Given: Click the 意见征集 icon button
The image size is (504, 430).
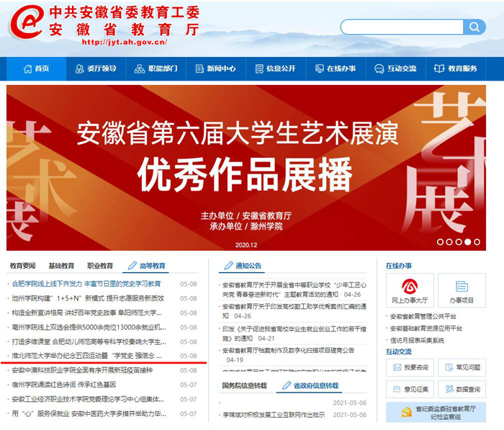Looking at the screenshot, I should pyautogui.click(x=410, y=389).
